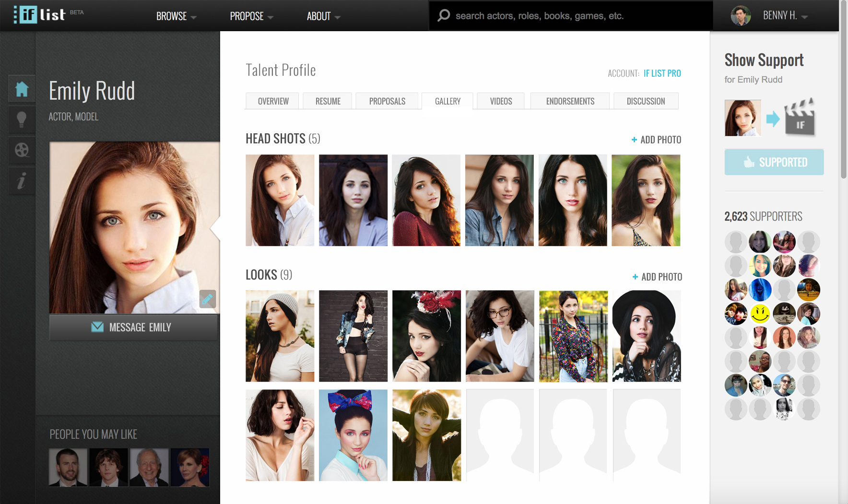This screenshot has width=848, height=504.
Task: Open the lightbulb ideas sidebar icon
Action: (22, 119)
